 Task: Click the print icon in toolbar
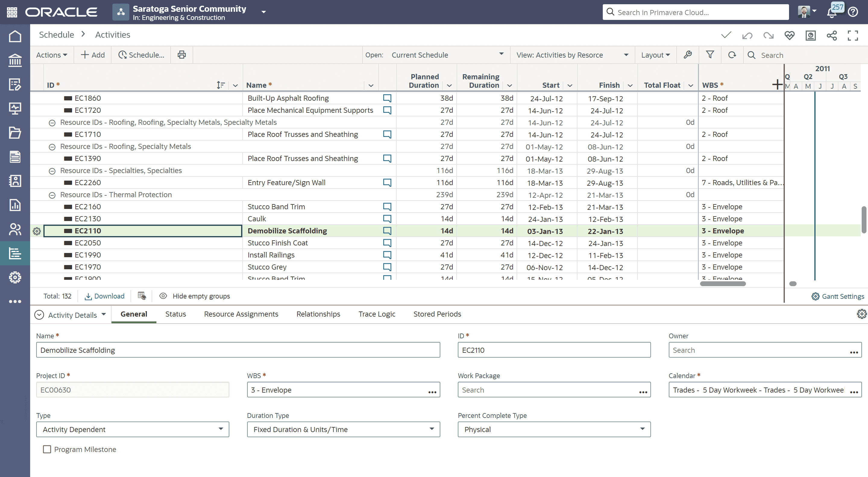182,55
